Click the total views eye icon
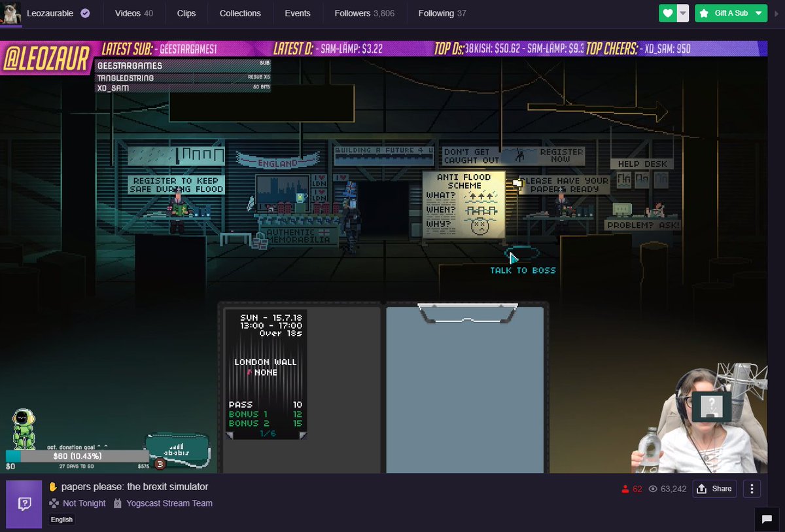 652,489
